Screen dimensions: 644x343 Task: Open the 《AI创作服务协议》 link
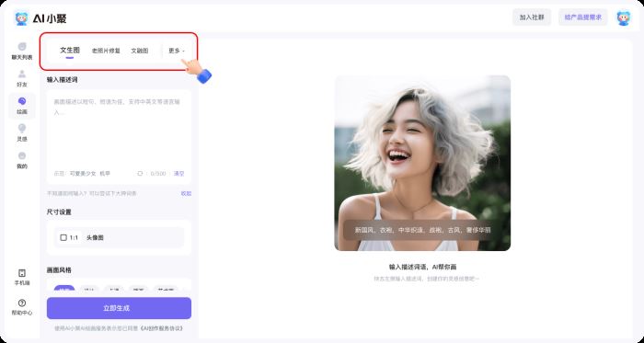pyautogui.click(x=161, y=328)
